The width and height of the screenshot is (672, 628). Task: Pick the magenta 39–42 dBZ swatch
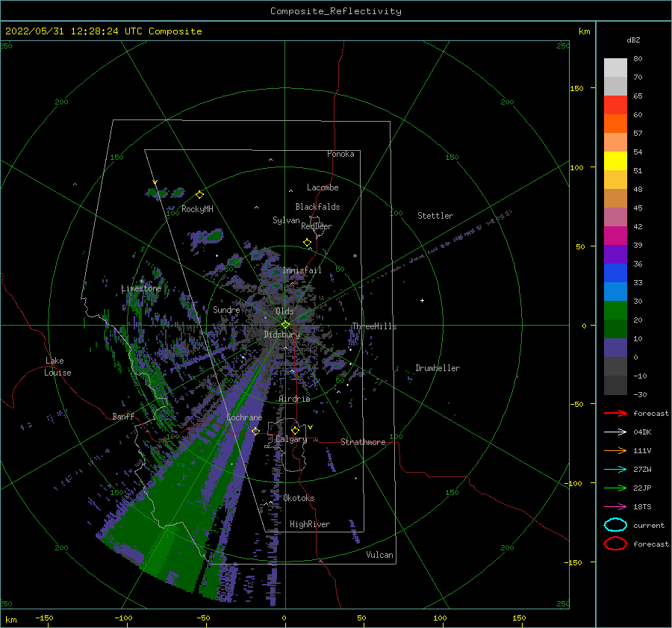[x=615, y=236]
